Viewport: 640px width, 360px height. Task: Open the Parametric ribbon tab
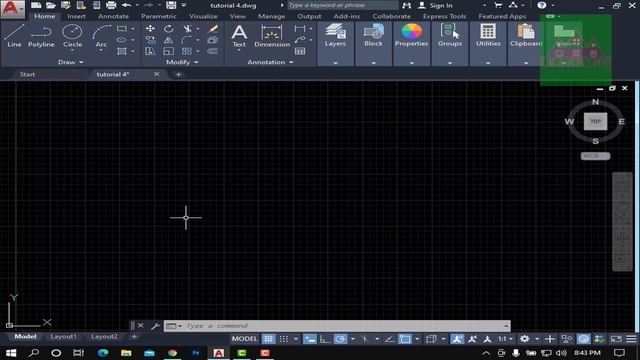click(159, 16)
